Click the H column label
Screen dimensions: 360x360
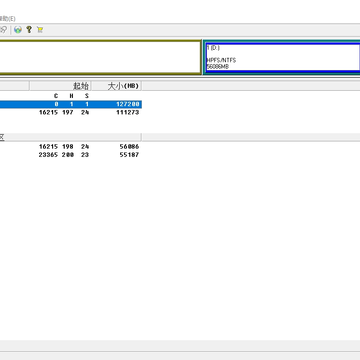click(71, 96)
